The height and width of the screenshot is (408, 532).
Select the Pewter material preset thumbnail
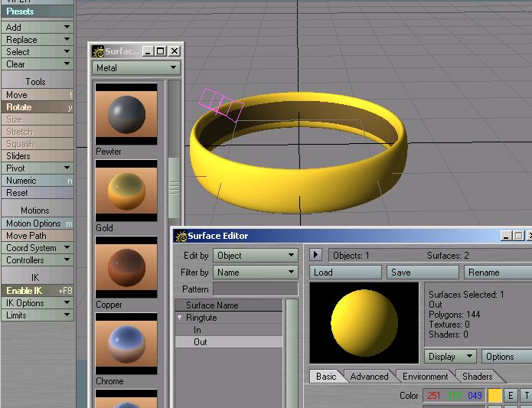pos(126,115)
